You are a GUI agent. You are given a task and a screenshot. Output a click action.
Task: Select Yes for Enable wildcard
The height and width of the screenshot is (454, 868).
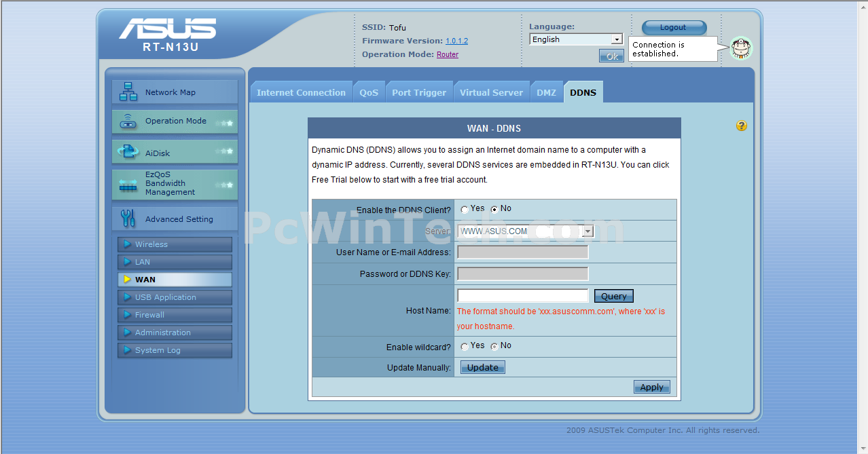(465, 347)
